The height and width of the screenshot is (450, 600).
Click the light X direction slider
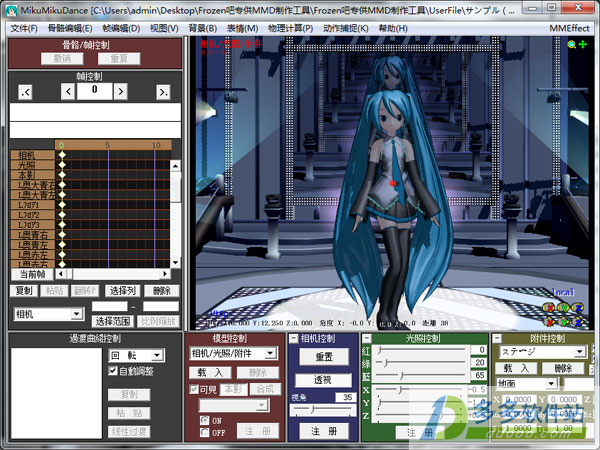[421, 390]
